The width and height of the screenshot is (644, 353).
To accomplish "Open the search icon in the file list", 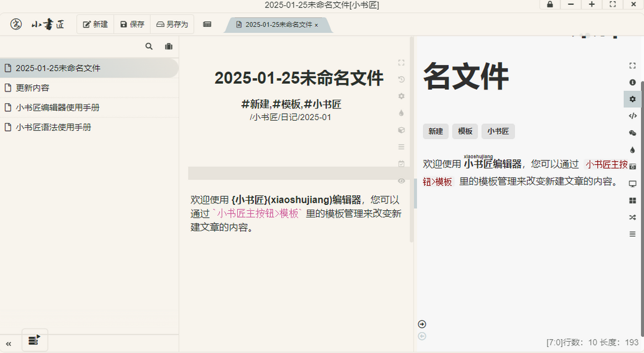I will [x=149, y=47].
